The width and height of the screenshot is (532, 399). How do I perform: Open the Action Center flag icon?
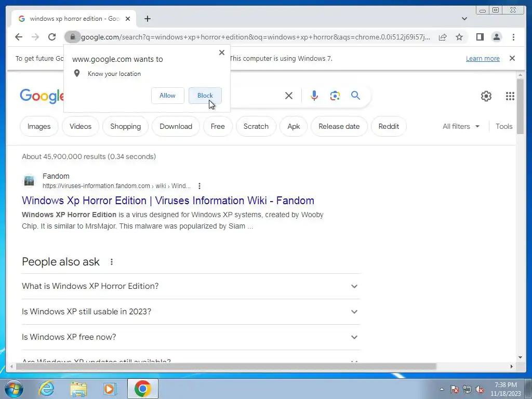pos(454,389)
